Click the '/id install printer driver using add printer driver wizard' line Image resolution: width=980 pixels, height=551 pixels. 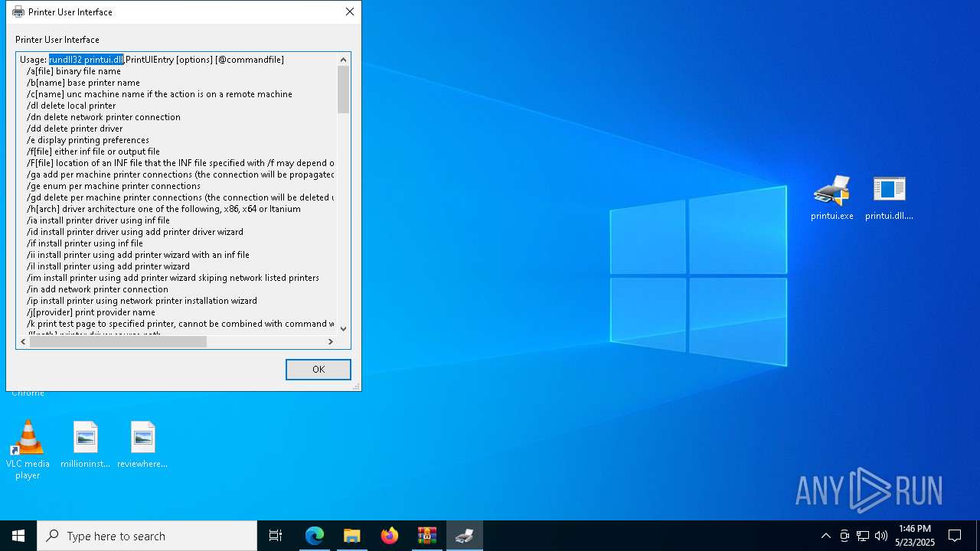pos(135,232)
